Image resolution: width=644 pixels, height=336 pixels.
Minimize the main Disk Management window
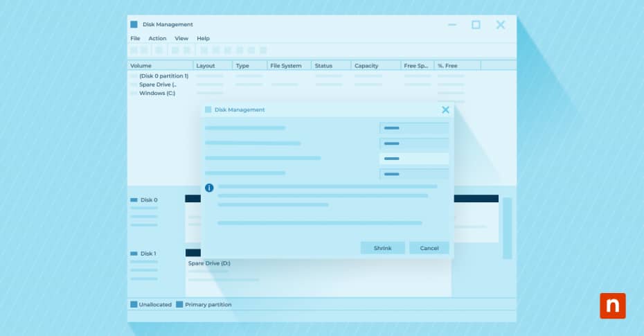point(452,25)
